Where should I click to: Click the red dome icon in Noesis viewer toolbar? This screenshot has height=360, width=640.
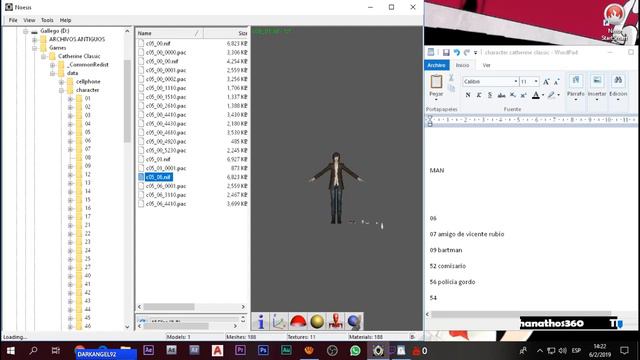298,322
